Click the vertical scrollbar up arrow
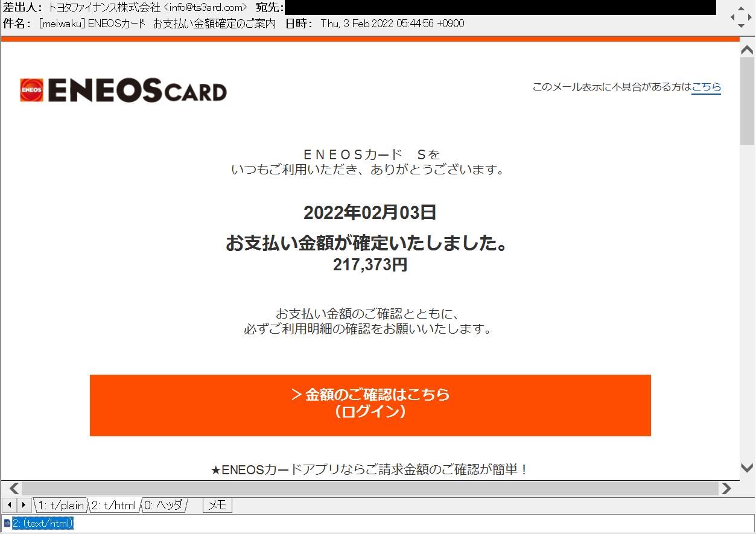The height and width of the screenshot is (534, 756). [747, 50]
